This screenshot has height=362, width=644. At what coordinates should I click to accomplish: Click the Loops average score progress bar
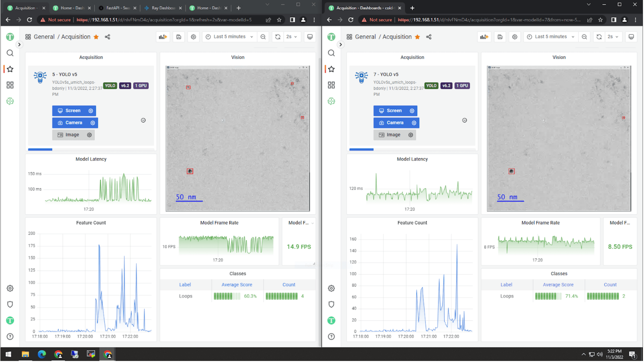(226, 296)
